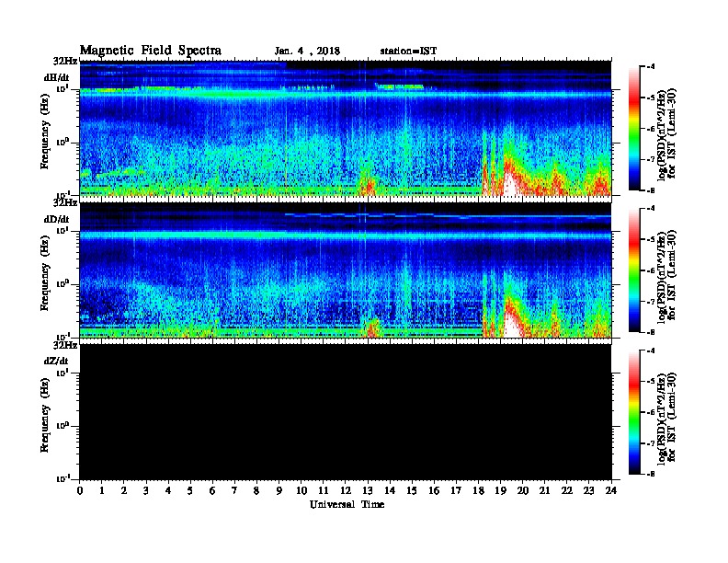This screenshot has width=728, height=563.
Task: Click the black dZ/dt spectrogram plot
Action: point(346,411)
